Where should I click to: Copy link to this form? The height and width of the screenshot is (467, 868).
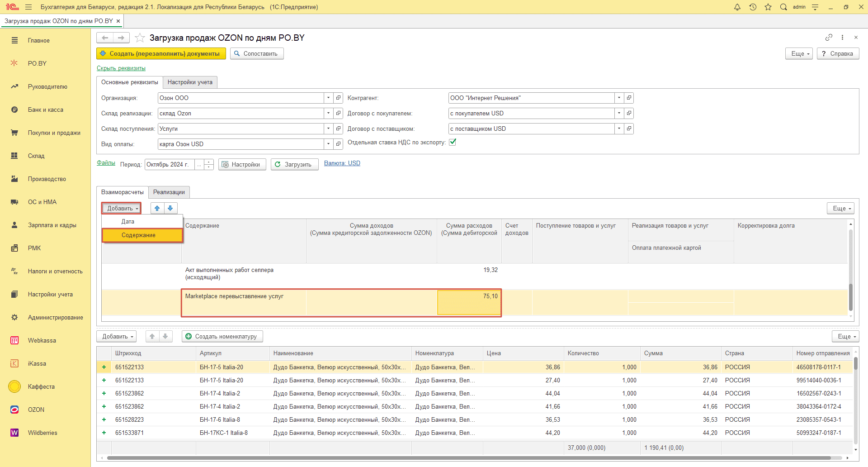click(829, 37)
